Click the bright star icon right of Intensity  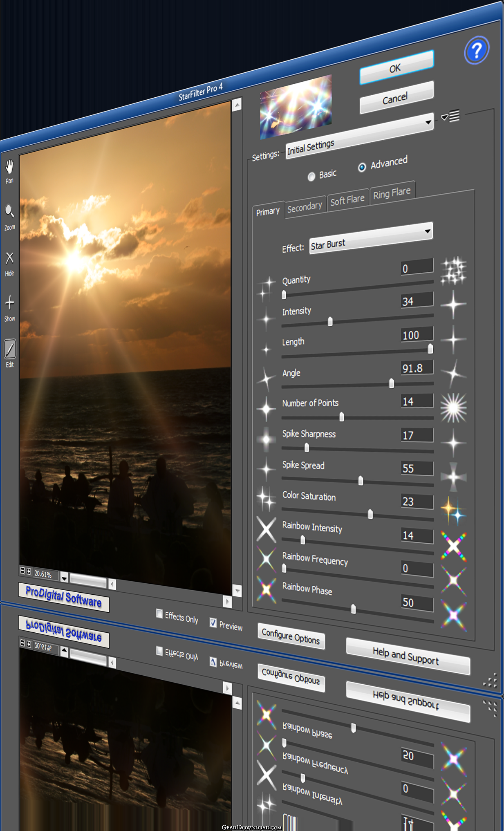(453, 305)
